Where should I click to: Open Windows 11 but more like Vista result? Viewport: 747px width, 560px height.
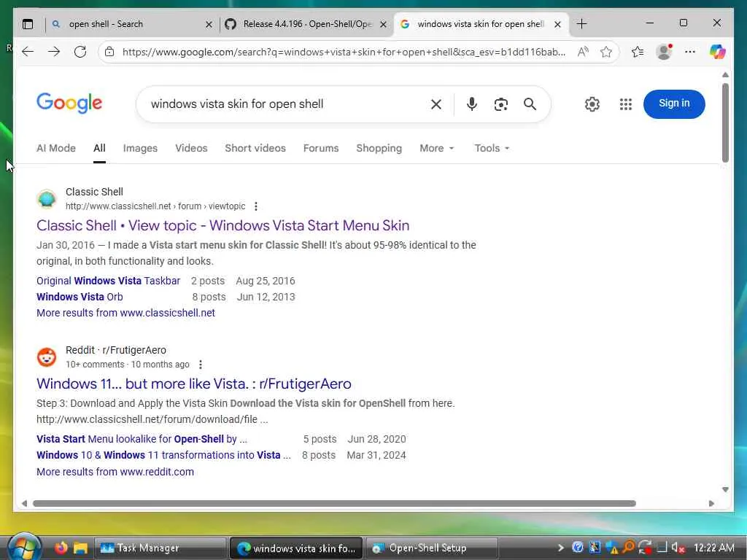194,384
